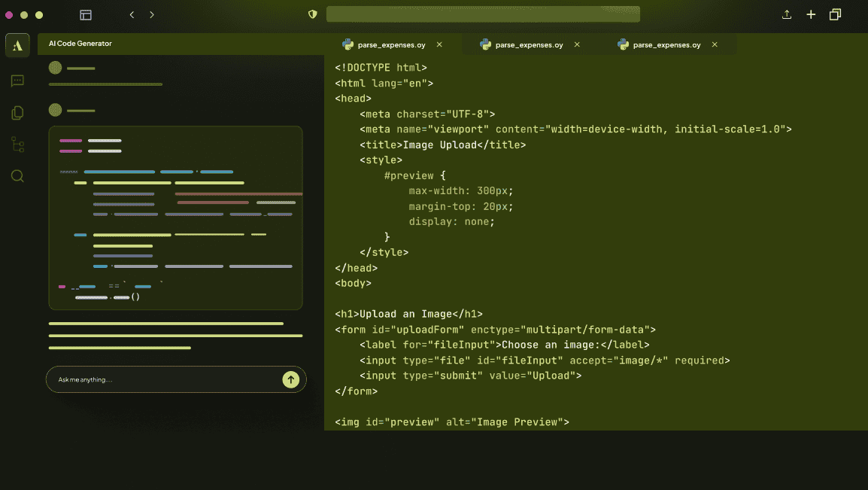The image size is (868, 490).
Task: Add a new tab with the plus icon
Action: pyautogui.click(x=811, y=14)
